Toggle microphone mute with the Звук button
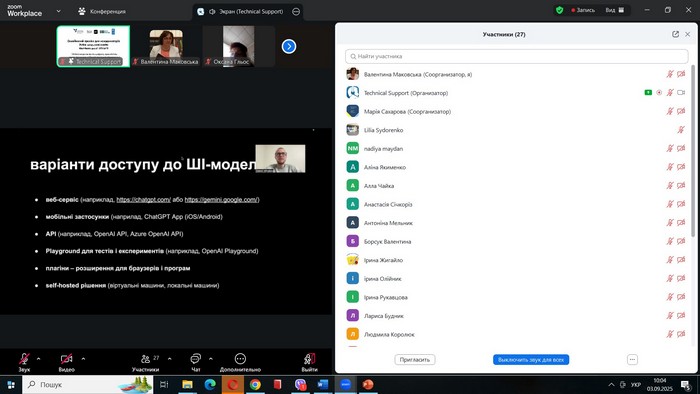Screen dimensions: 700x394 [24, 359]
